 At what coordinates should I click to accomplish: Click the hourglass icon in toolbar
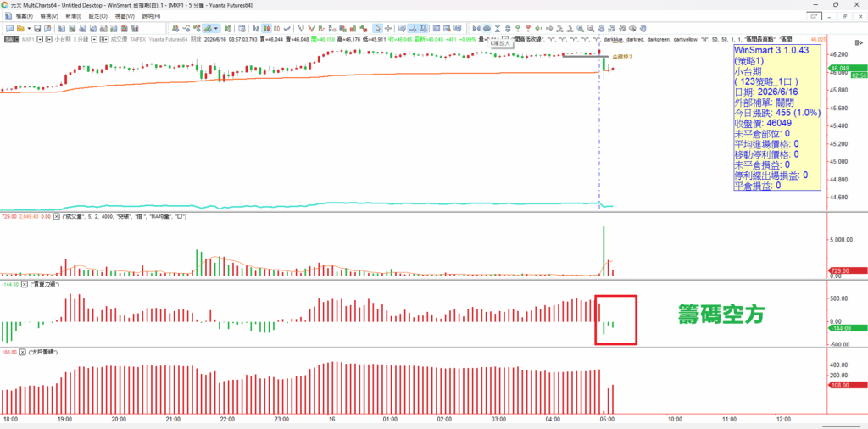coord(498,28)
